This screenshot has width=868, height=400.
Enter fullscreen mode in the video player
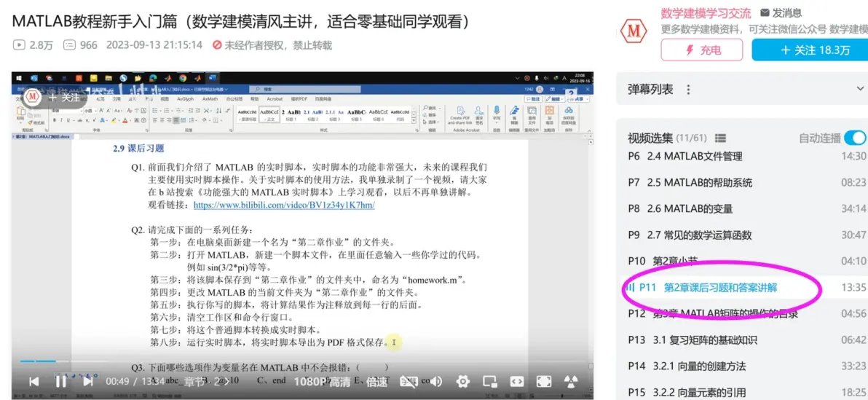pos(544,381)
